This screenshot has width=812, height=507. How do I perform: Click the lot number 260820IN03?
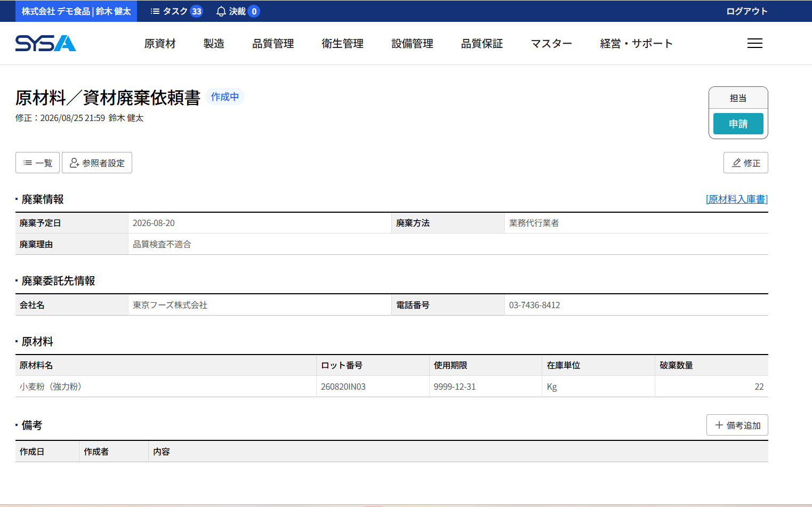343,387
